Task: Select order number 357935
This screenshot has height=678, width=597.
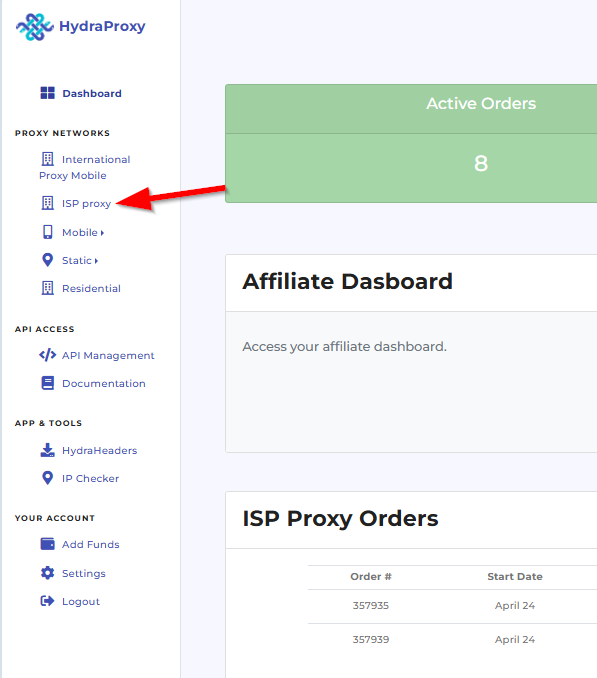Action: pos(371,605)
